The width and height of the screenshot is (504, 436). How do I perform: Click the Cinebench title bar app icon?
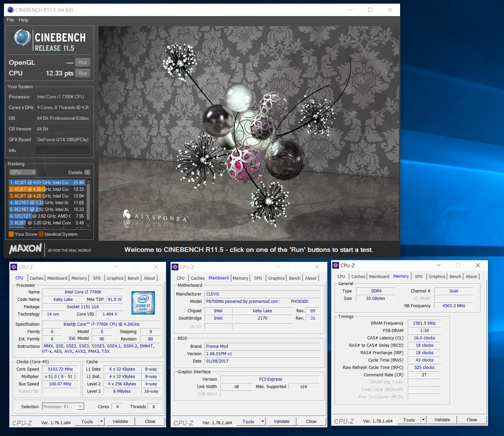(x=10, y=10)
